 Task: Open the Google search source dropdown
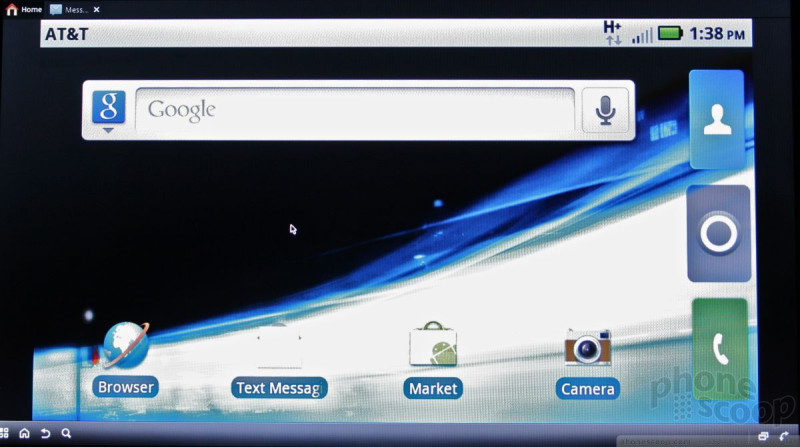point(109,111)
